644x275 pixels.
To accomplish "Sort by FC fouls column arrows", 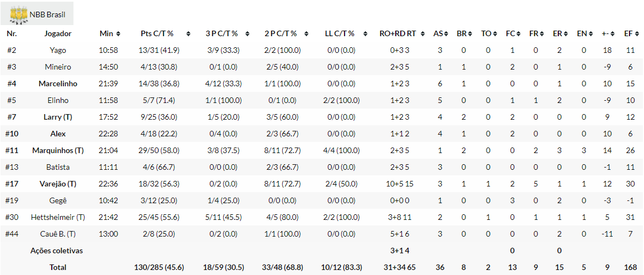I will coord(518,34).
